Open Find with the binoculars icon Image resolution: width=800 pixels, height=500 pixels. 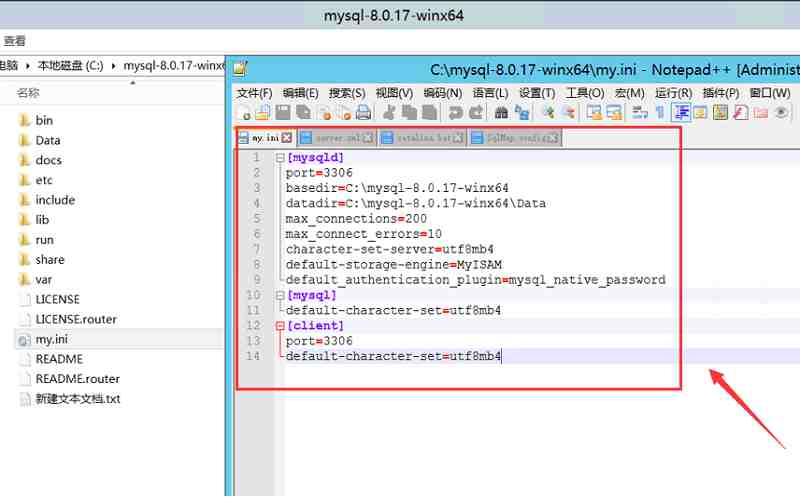502,113
